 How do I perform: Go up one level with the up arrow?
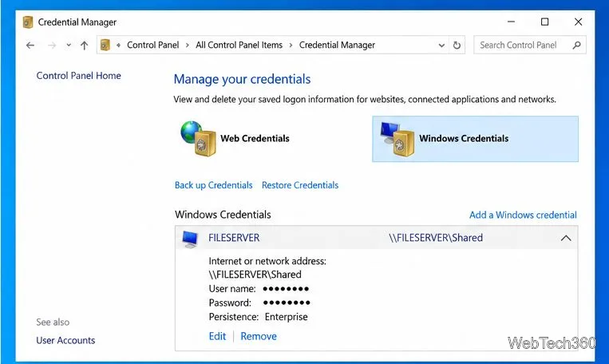[84, 45]
